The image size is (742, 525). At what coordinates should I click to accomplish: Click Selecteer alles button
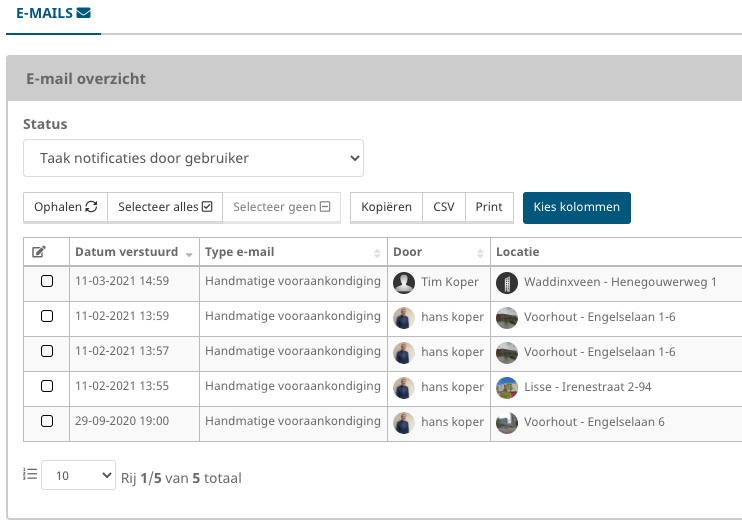(x=165, y=207)
